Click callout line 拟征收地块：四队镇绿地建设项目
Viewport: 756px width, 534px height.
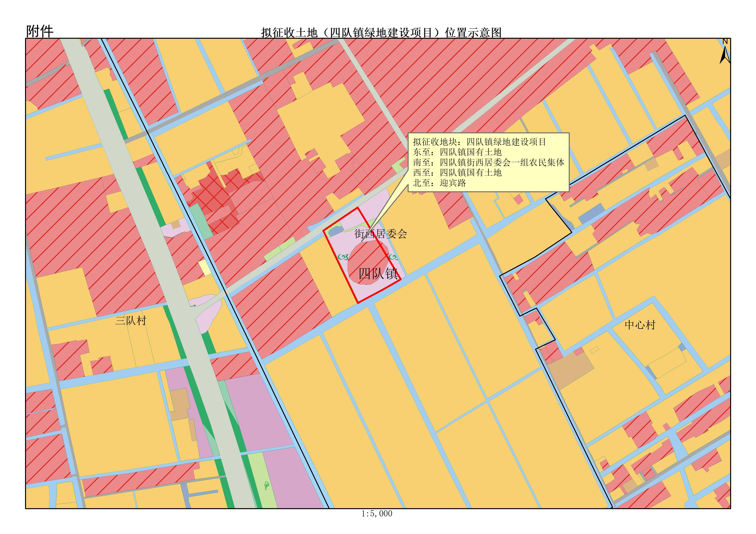(x=479, y=142)
